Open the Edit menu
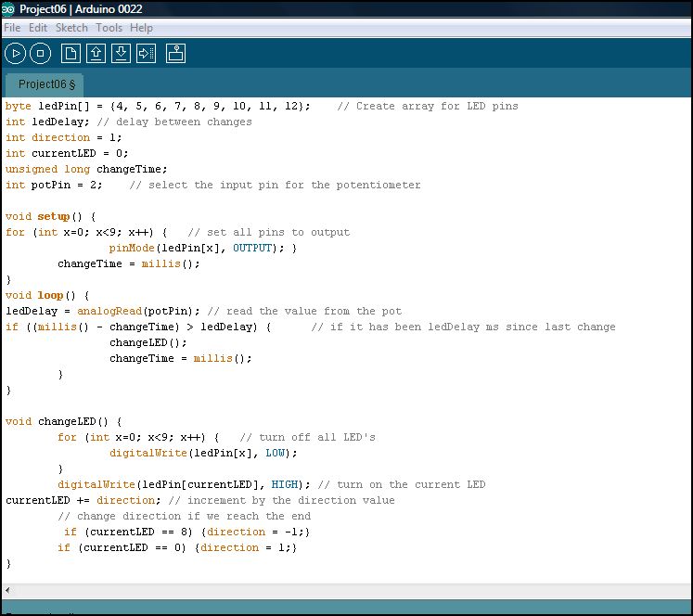693x616 pixels. click(x=38, y=28)
